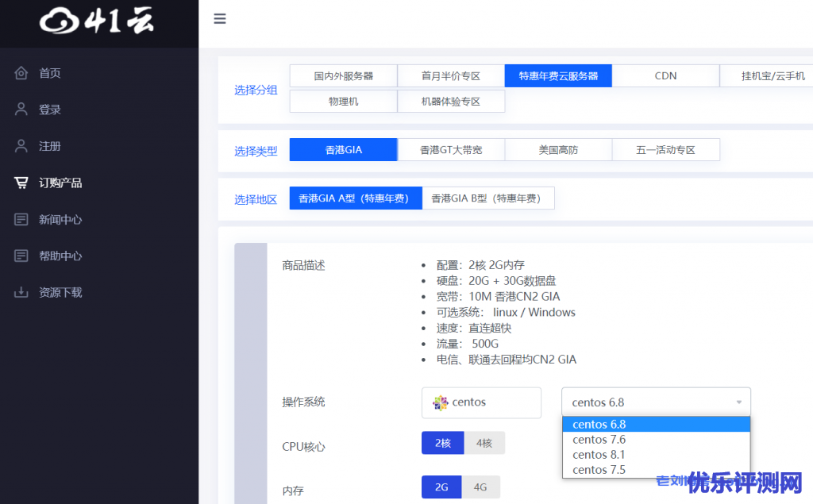Click the hamburger menu icon

pyautogui.click(x=220, y=19)
